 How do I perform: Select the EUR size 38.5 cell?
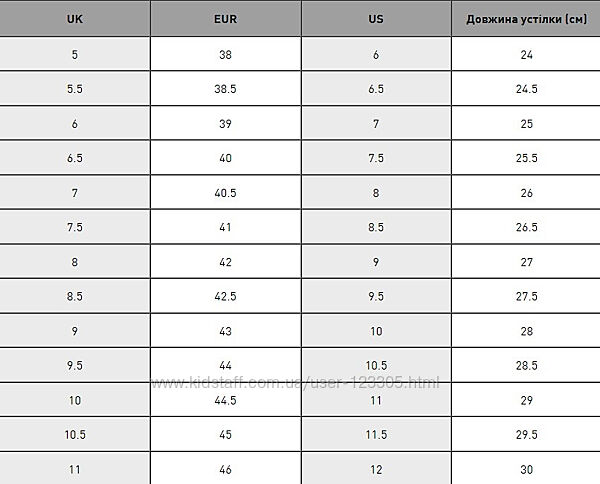point(225,89)
